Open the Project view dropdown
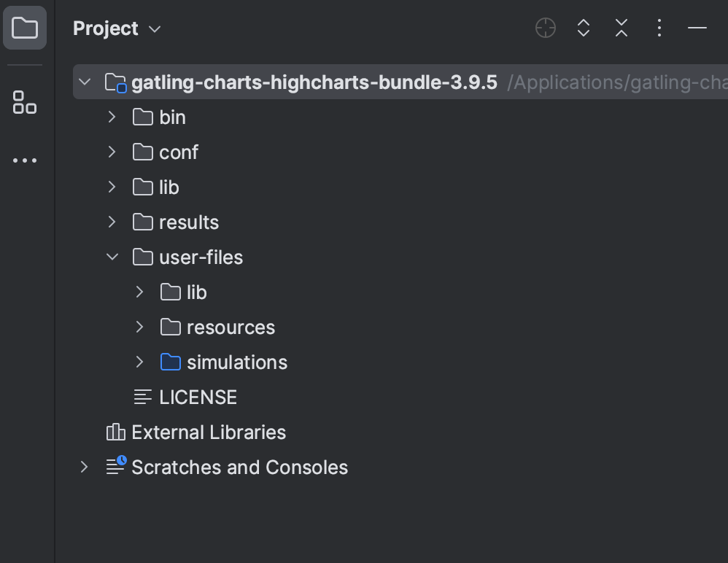The width and height of the screenshot is (728, 563). pyautogui.click(x=117, y=28)
